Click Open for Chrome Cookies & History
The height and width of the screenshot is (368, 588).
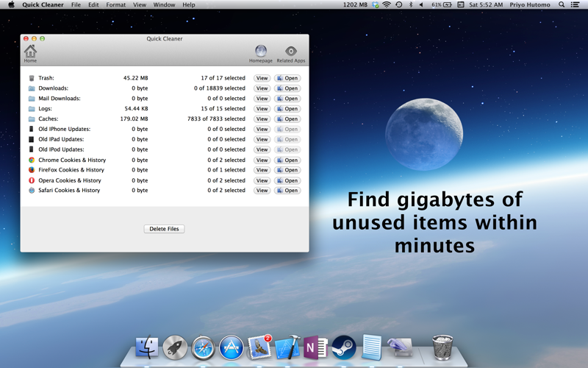(287, 160)
